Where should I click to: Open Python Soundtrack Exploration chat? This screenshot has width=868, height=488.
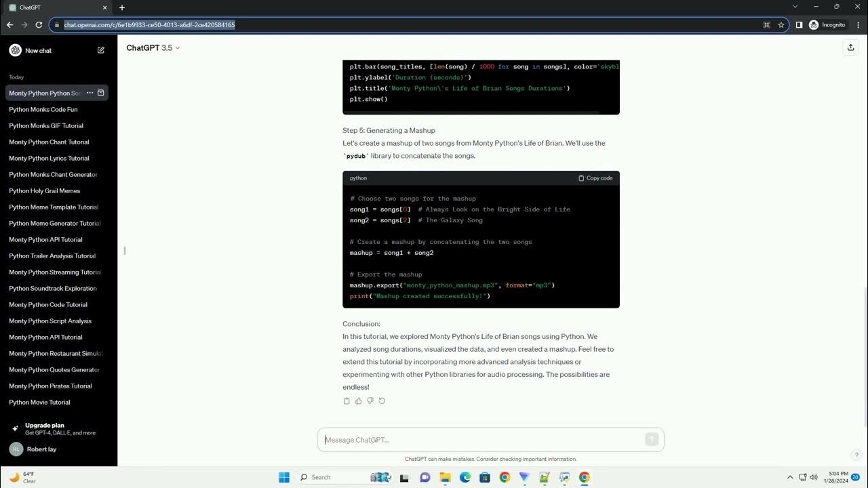[57, 288]
